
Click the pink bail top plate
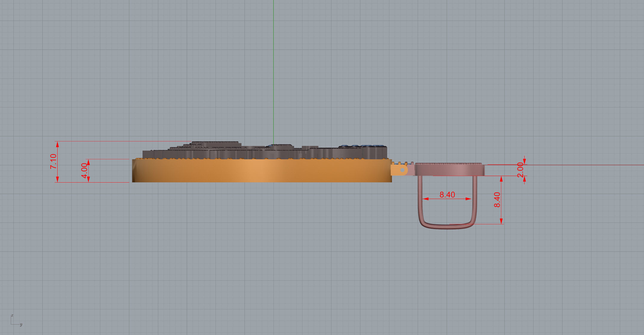coord(449,169)
